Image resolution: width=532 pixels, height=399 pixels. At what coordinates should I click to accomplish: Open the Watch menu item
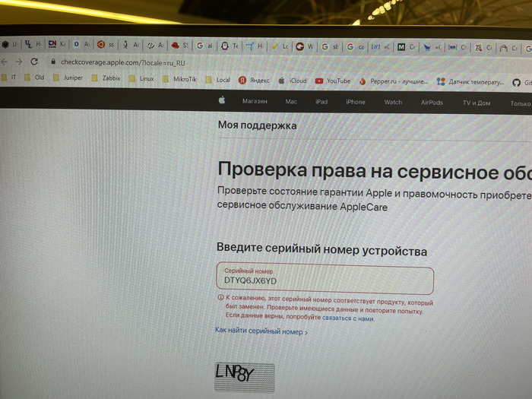393,102
